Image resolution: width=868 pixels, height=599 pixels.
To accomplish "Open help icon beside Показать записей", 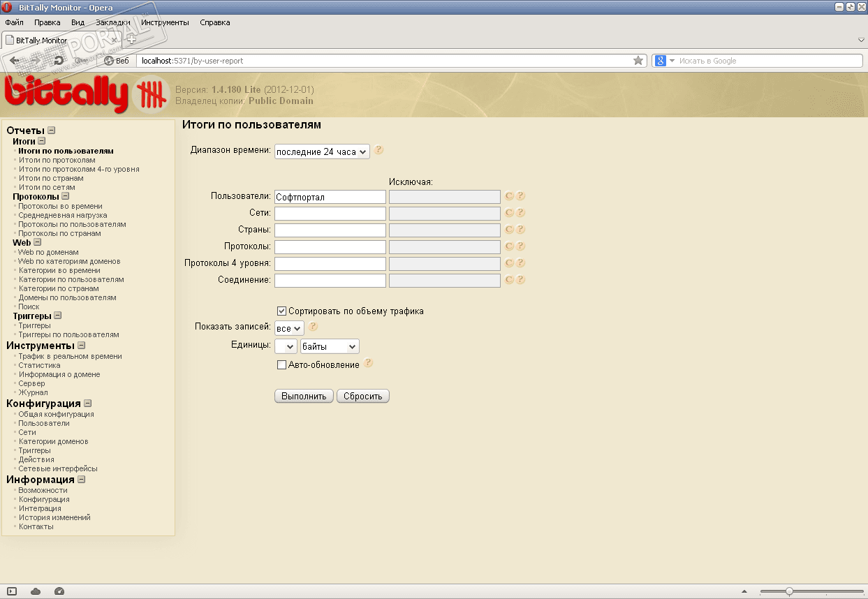I will [314, 326].
